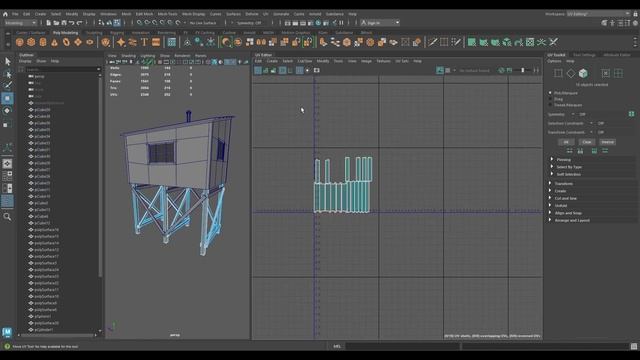Click the green symmetry icon in UV Toolkit

click(631, 114)
